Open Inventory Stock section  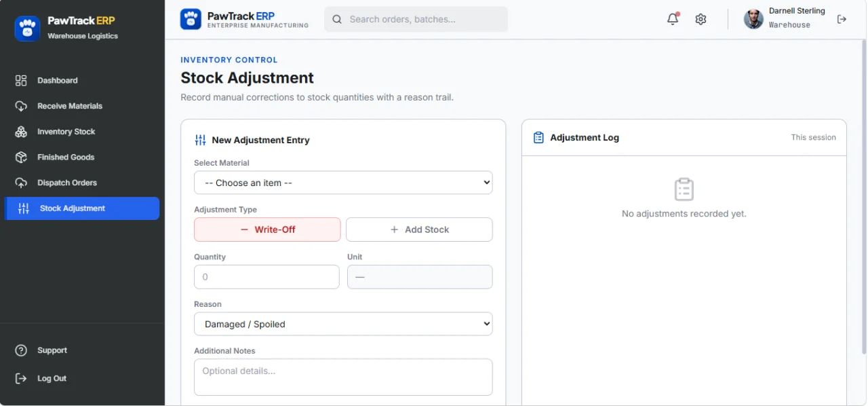point(82,132)
